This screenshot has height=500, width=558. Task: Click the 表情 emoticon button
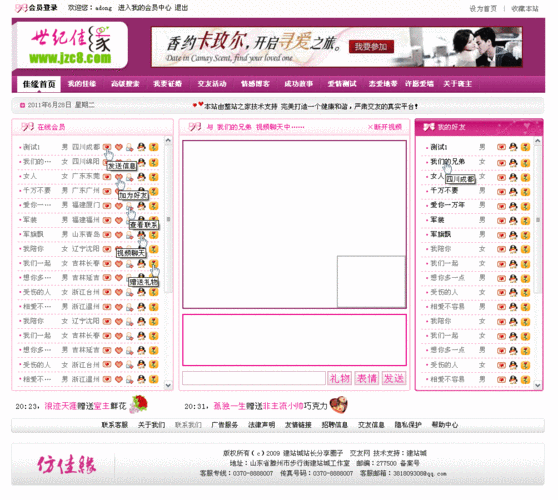pyautogui.click(x=367, y=378)
